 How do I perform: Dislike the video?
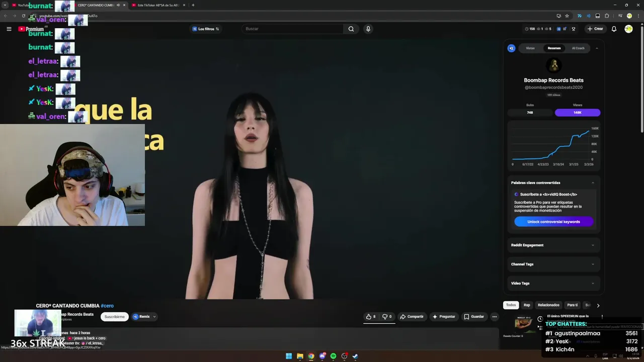pyautogui.click(x=387, y=317)
